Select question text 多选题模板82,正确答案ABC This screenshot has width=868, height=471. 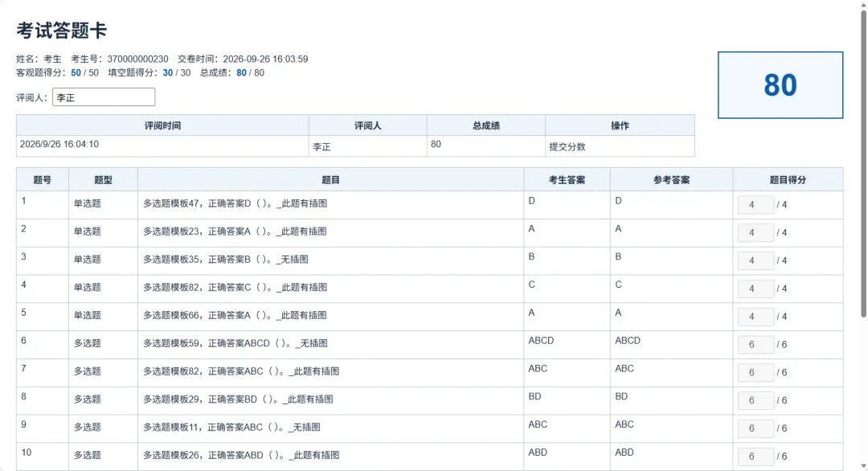tap(203, 371)
